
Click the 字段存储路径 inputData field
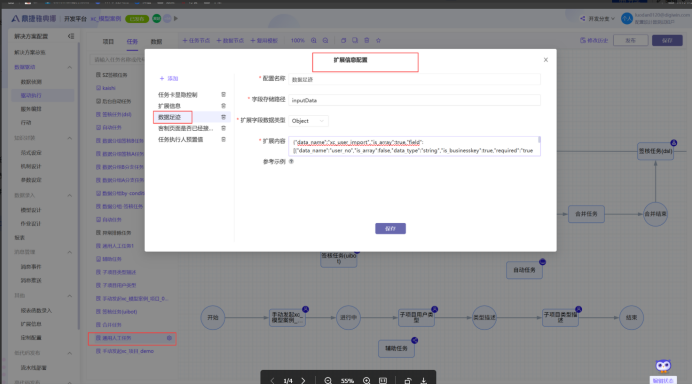414,100
